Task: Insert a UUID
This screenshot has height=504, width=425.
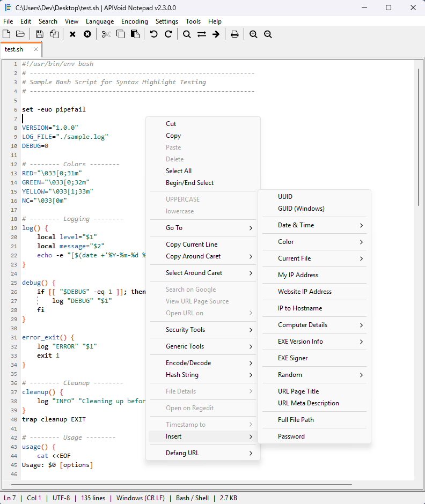Action: pyautogui.click(x=314, y=197)
